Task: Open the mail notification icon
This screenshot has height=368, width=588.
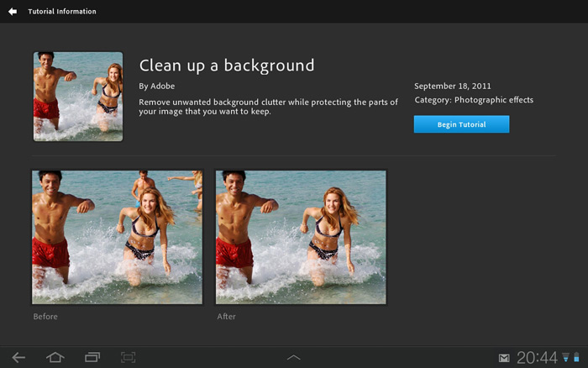Action: pos(504,358)
